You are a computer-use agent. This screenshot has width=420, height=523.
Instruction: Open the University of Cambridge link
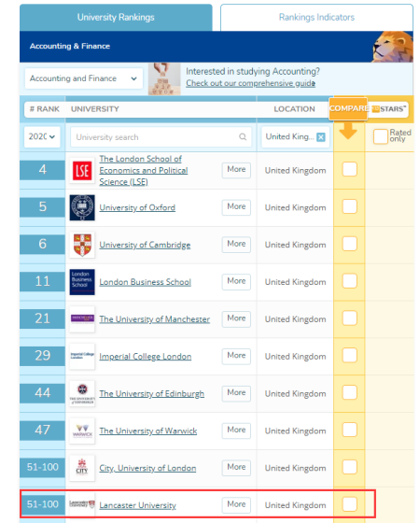click(145, 245)
